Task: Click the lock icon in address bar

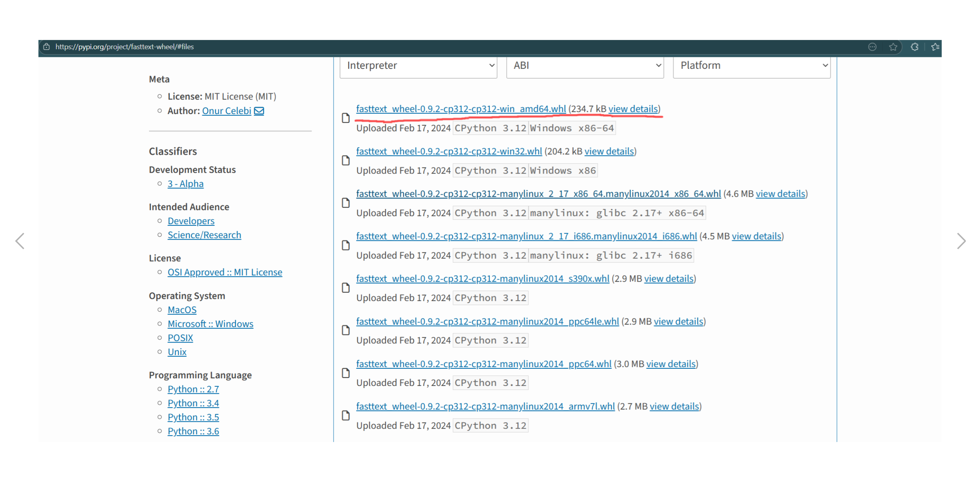Action: (47, 47)
